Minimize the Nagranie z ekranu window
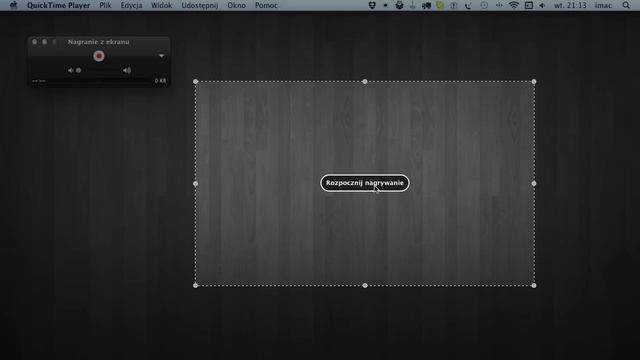 (x=44, y=42)
